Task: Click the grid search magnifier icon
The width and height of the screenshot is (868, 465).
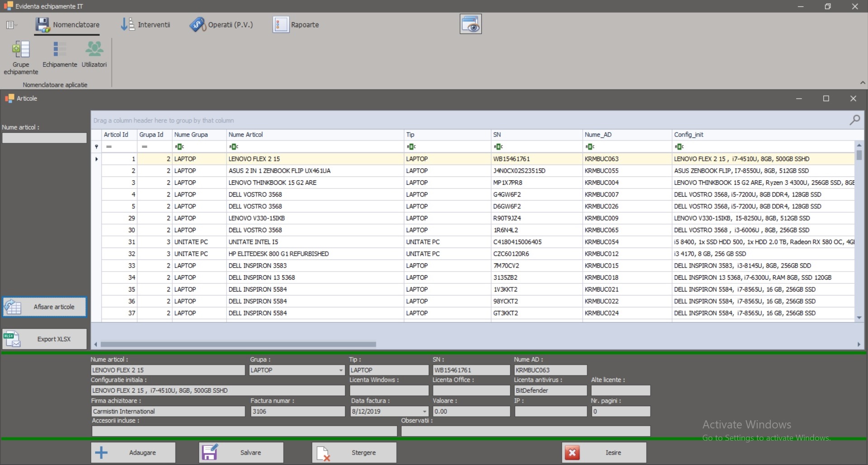Action: pos(854,120)
